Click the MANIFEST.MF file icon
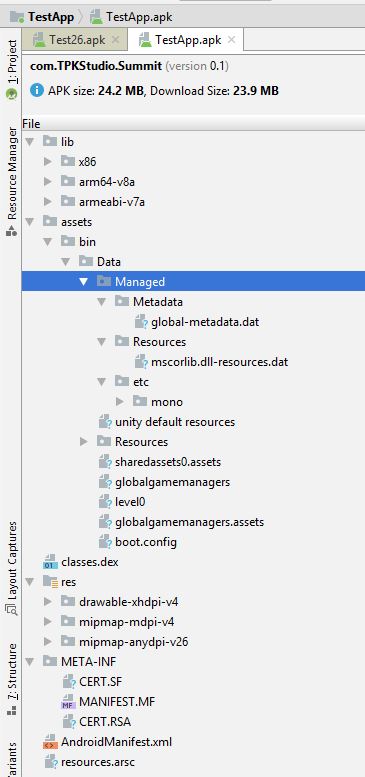This screenshot has width=365, height=777. tap(69, 702)
